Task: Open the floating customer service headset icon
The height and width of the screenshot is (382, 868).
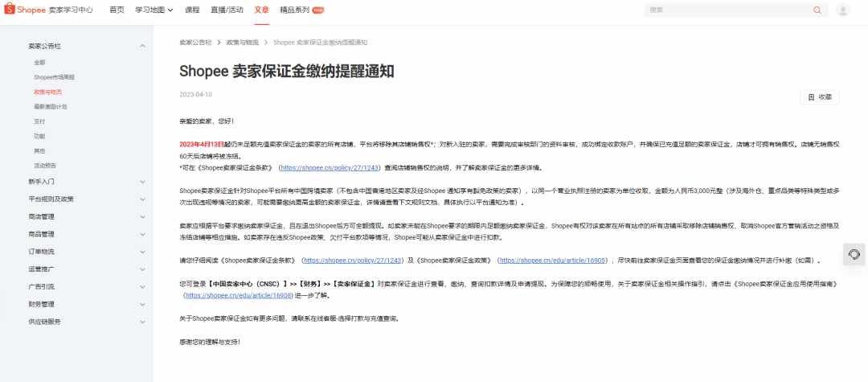Action: coord(854,254)
